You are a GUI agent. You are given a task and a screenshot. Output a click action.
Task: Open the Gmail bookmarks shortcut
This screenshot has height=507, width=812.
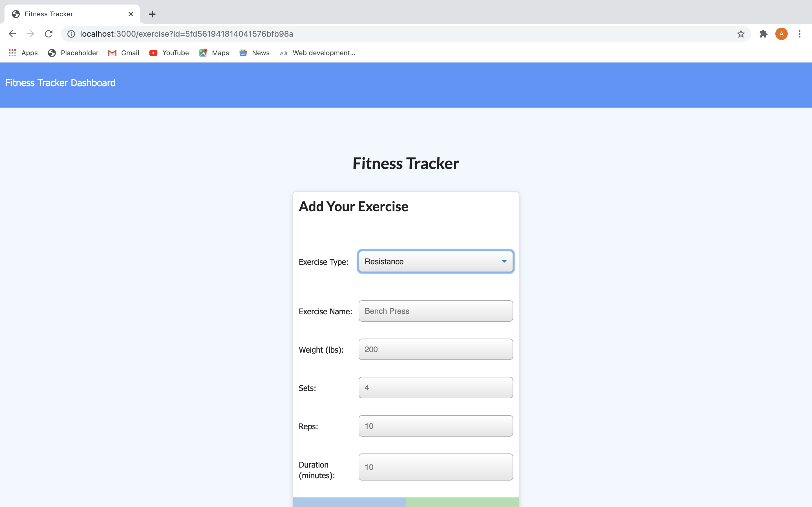click(x=122, y=53)
